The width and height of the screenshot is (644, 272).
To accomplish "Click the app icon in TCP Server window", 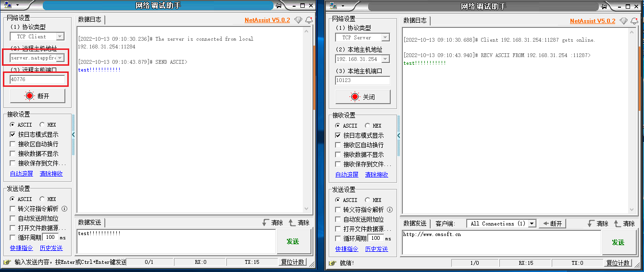I will pyautogui.click(x=333, y=5).
